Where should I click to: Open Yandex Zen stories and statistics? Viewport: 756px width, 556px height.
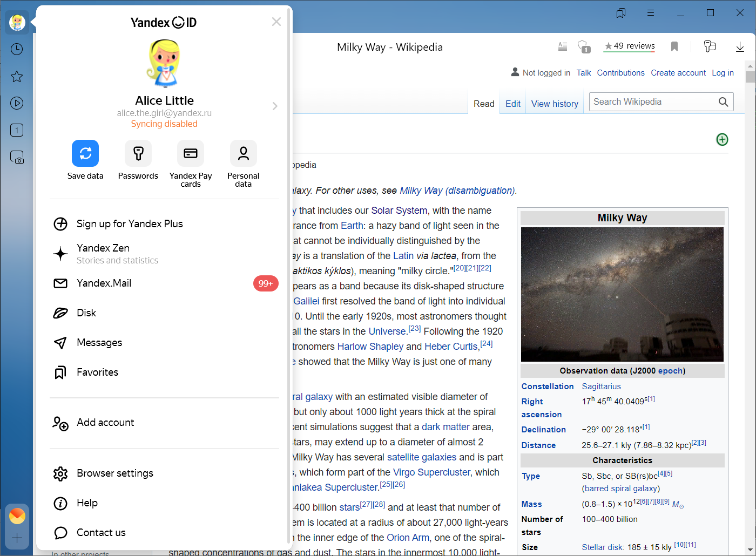[x=164, y=254]
